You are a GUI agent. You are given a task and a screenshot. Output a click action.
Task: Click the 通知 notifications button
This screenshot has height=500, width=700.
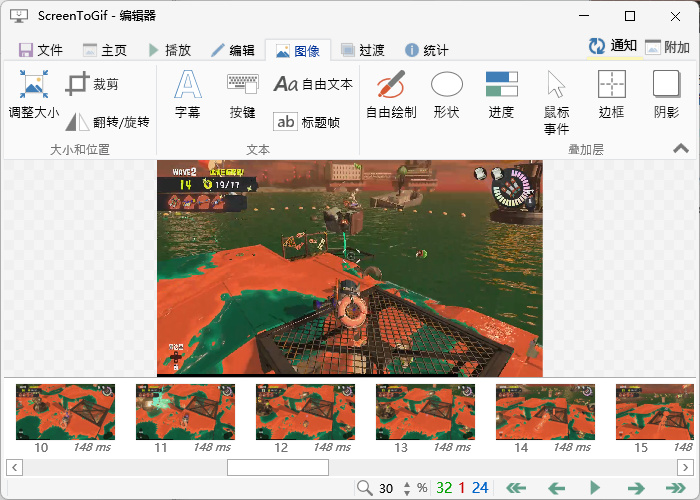pos(612,46)
